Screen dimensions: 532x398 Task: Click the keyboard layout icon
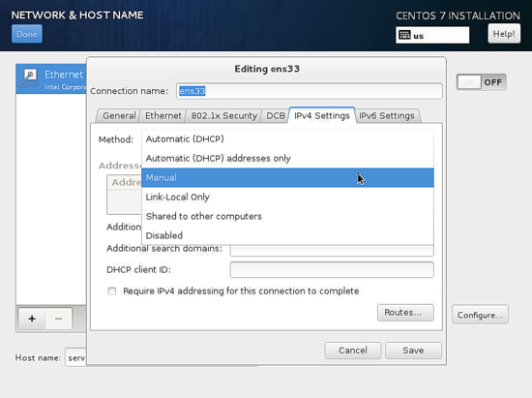[x=404, y=35]
